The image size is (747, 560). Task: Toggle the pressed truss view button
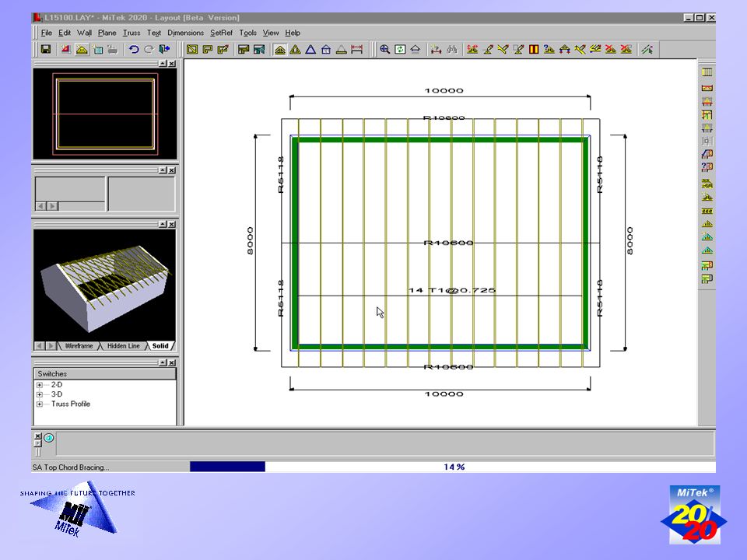pos(280,50)
